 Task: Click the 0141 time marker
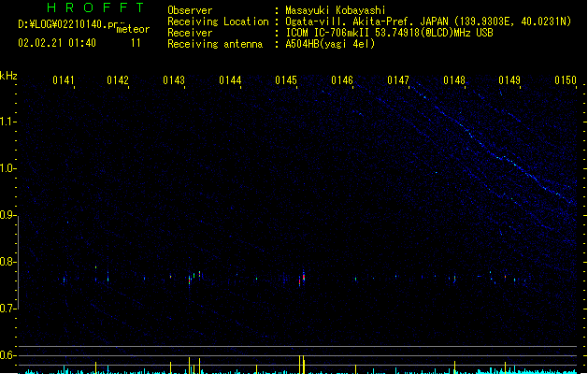64,80
